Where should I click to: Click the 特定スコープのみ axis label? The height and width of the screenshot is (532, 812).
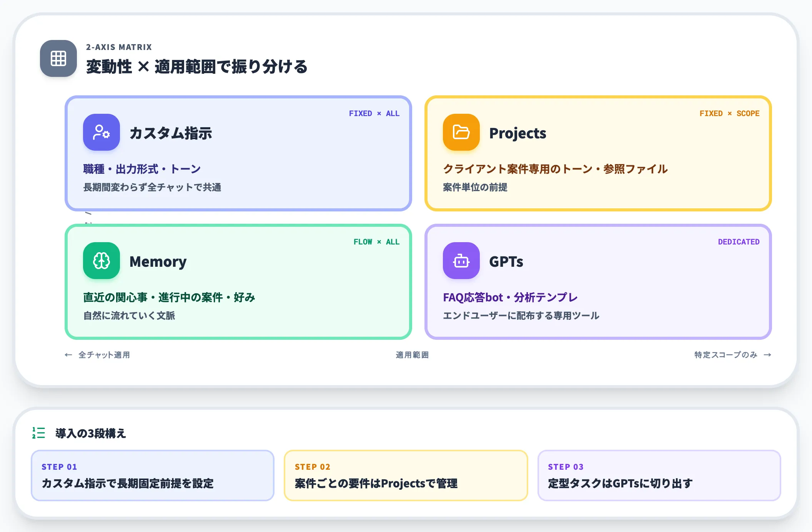[x=726, y=355]
